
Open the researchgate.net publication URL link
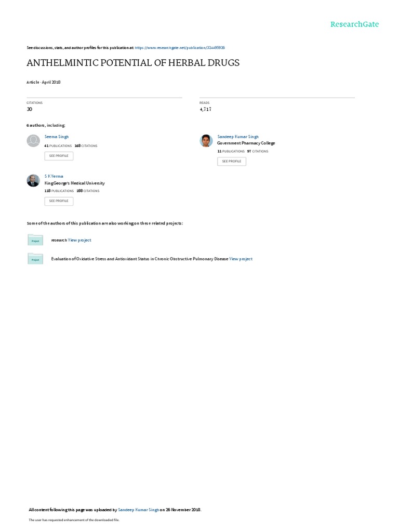tap(180, 48)
